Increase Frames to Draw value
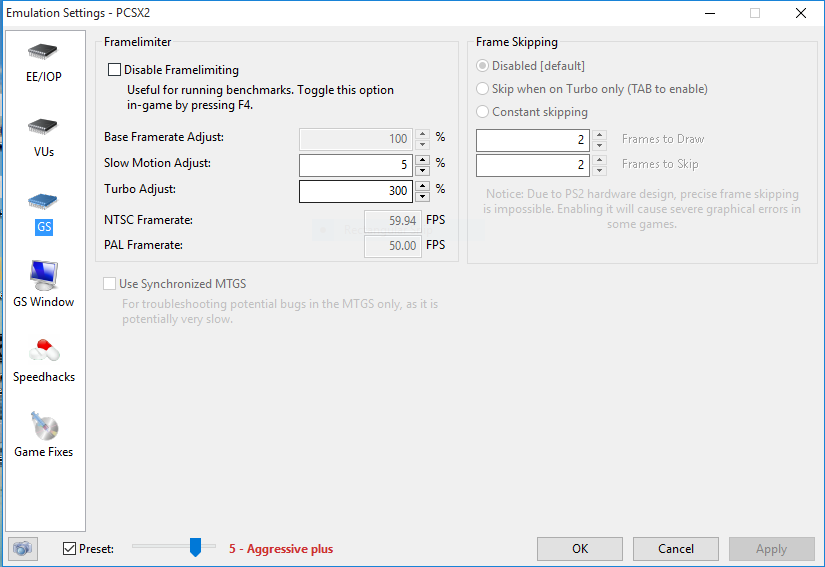 599,135
